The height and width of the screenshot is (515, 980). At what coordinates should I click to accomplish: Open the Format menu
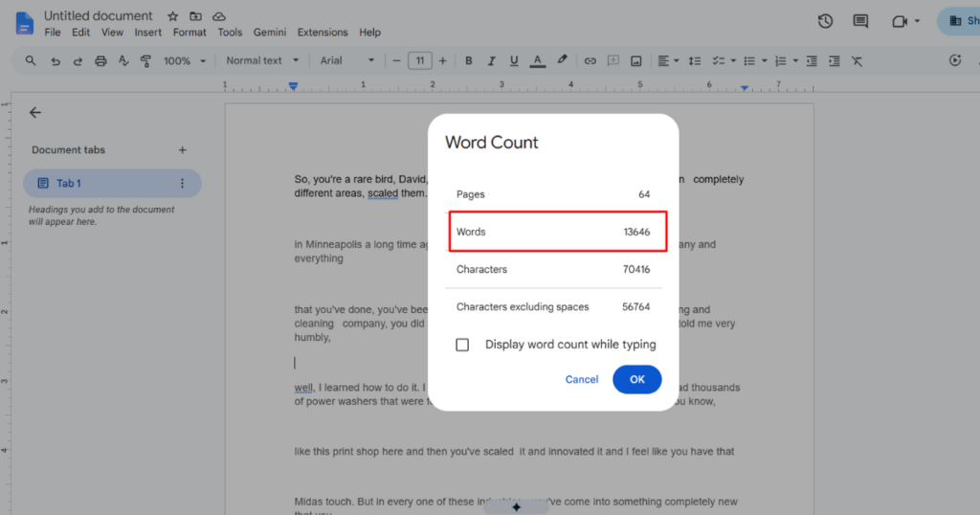coord(189,33)
